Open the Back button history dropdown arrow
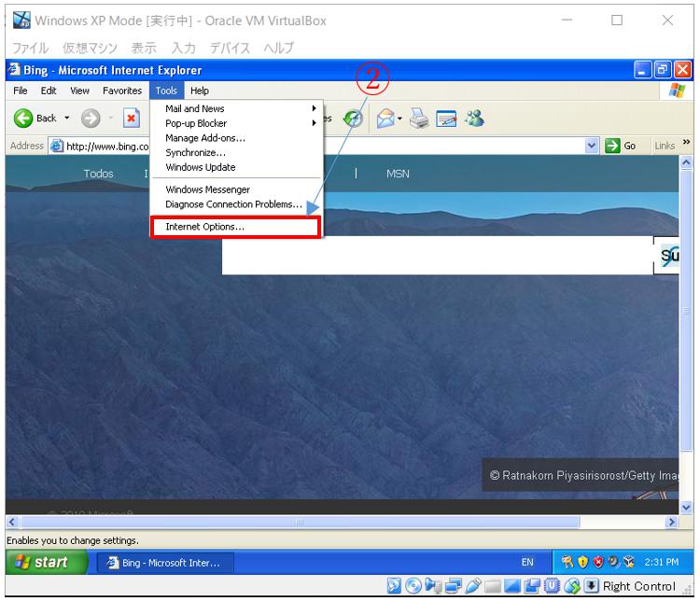 [x=67, y=119]
